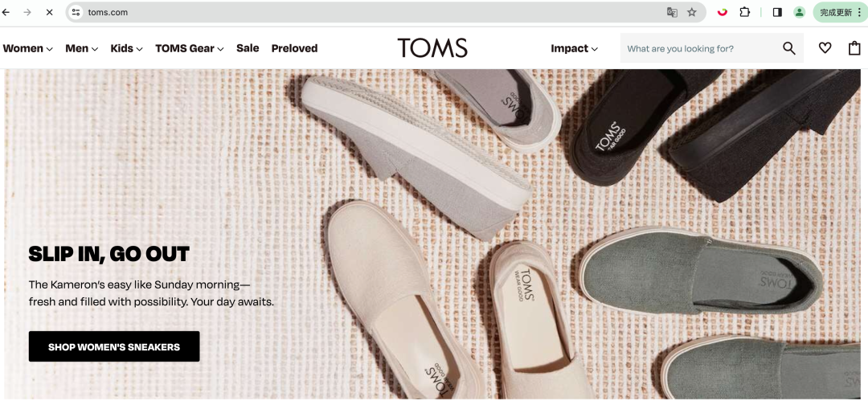Click the site information icon in address bar
The image size is (868, 401).
click(76, 12)
